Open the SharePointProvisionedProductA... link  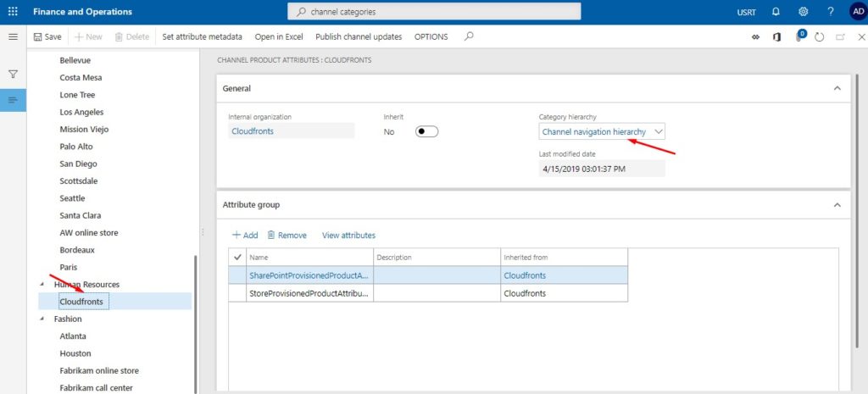309,275
